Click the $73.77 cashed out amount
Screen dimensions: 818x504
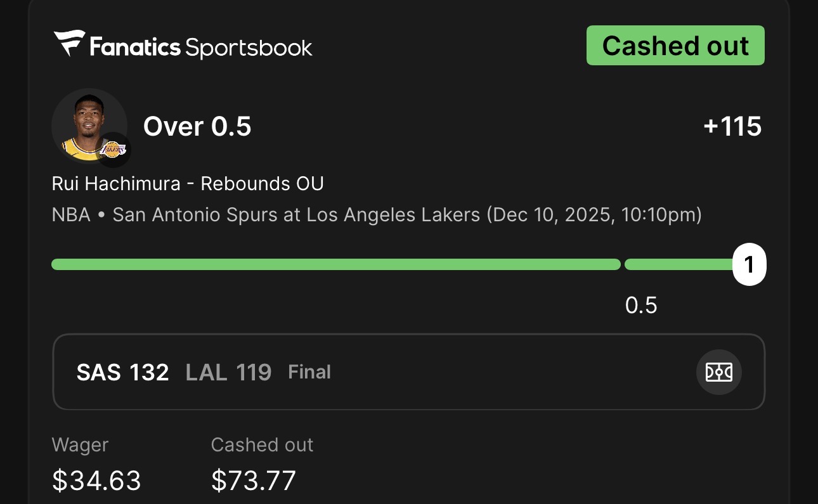[254, 481]
